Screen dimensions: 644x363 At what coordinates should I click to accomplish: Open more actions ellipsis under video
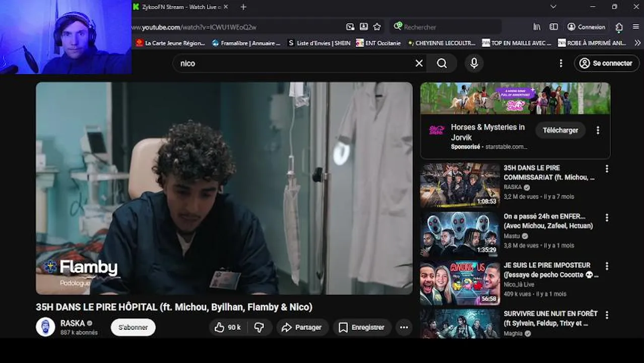[x=404, y=327]
